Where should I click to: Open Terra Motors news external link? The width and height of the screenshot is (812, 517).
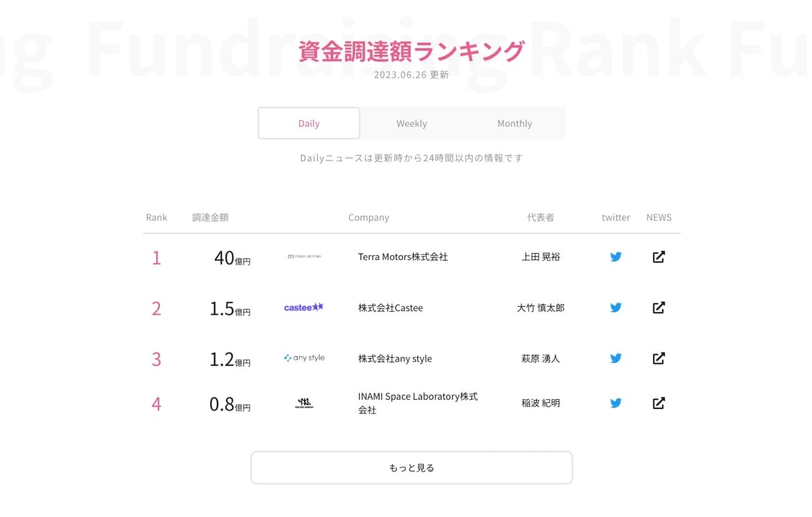(658, 256)
